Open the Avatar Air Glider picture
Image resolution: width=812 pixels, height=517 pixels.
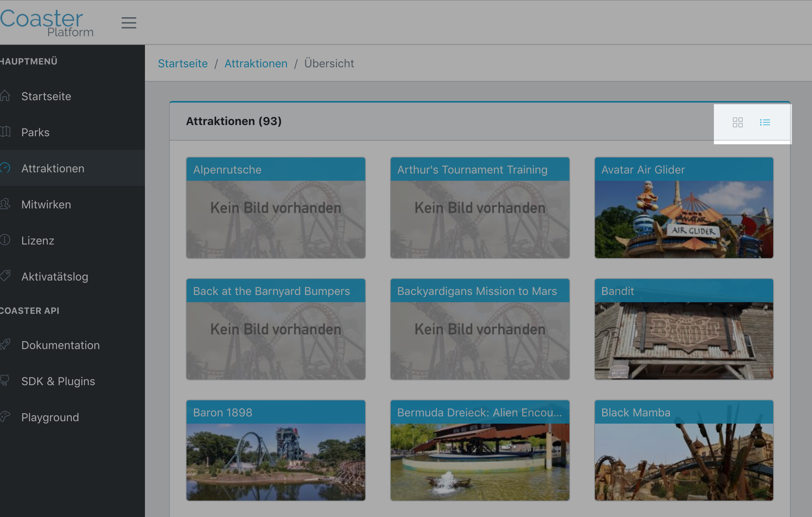tap(684, 219)
